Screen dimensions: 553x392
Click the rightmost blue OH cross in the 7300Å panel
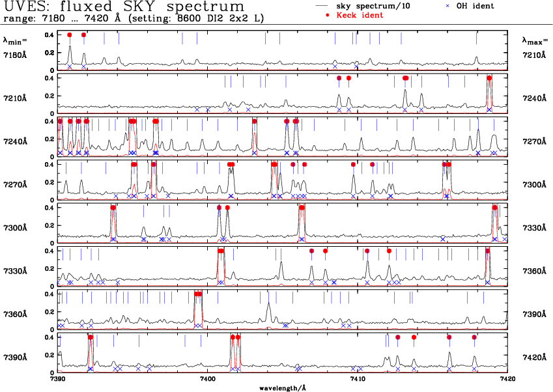(x=505, y=240)
